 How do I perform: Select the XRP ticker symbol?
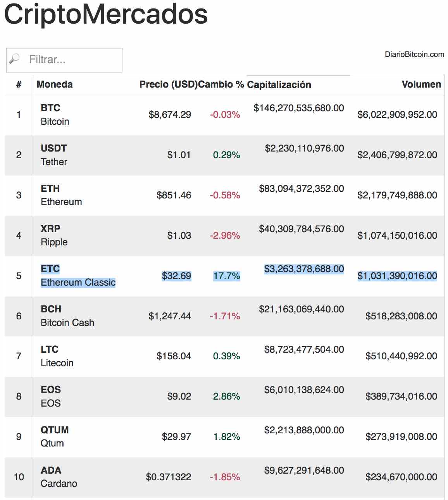50,229
